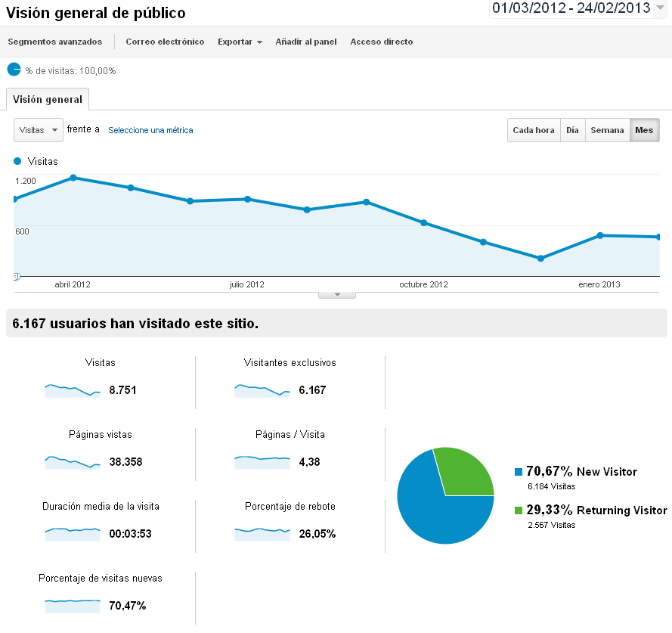Click the 70,67% New Visitor label
672x633 pixels.
pyautogui.click(x=581, y=471)
